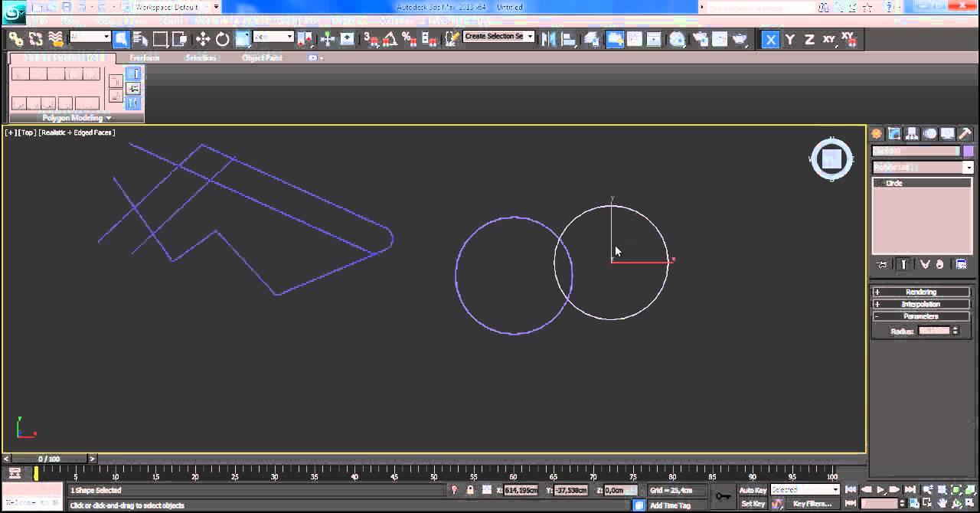
Task: Open the Material Editor
Action: [678, 39]
